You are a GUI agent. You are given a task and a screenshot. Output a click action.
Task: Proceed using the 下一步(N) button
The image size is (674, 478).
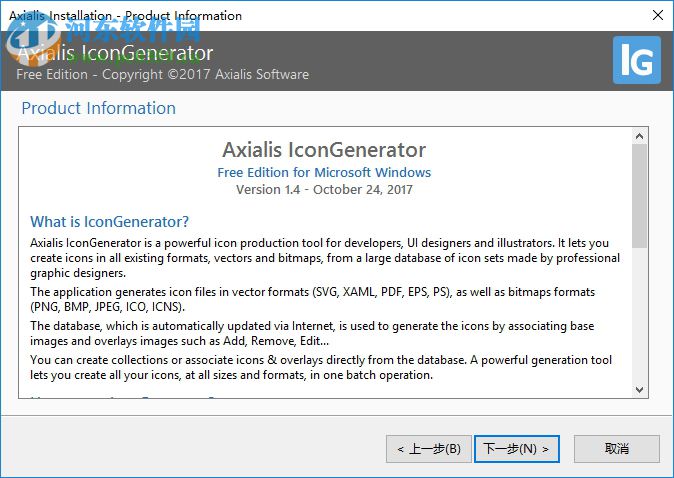click(x=516, y=449)
